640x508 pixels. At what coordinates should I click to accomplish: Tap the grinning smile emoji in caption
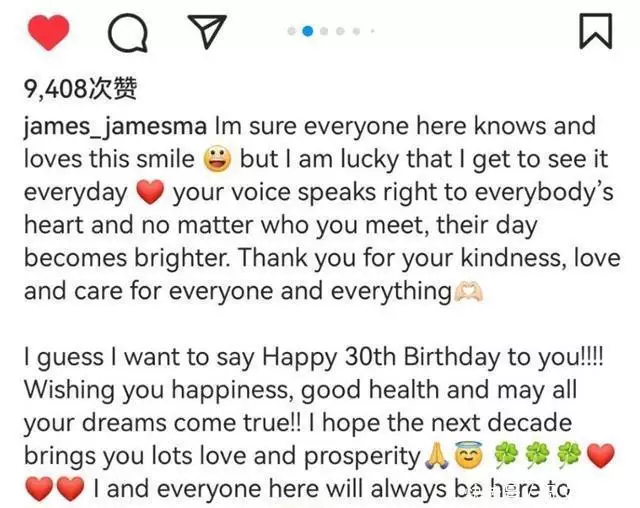218,160
